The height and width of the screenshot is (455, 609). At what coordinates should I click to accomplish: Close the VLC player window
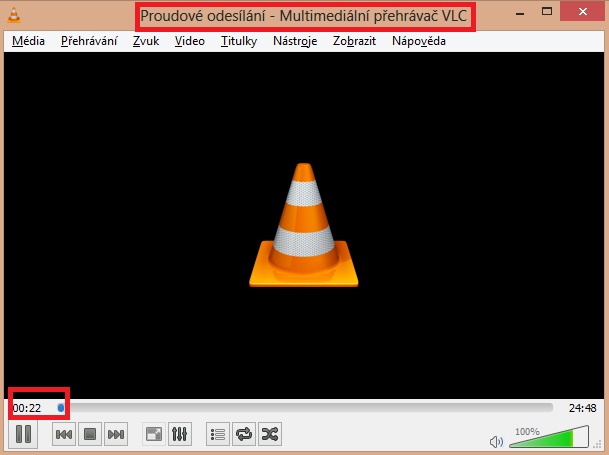[x=583, y=12]
